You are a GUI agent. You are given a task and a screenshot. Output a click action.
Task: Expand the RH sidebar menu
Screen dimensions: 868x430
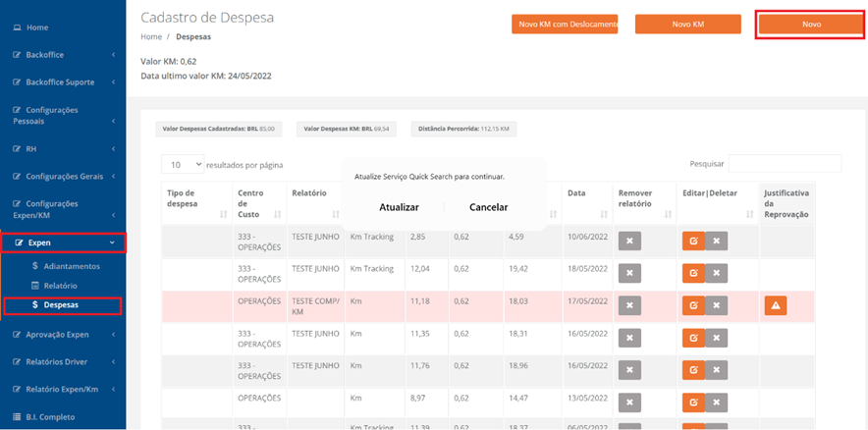pos(63,149)
